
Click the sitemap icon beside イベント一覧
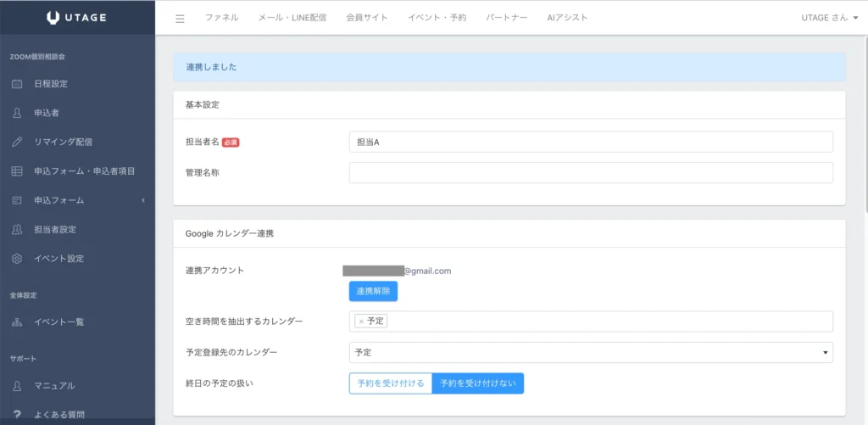tap(17, 322)
